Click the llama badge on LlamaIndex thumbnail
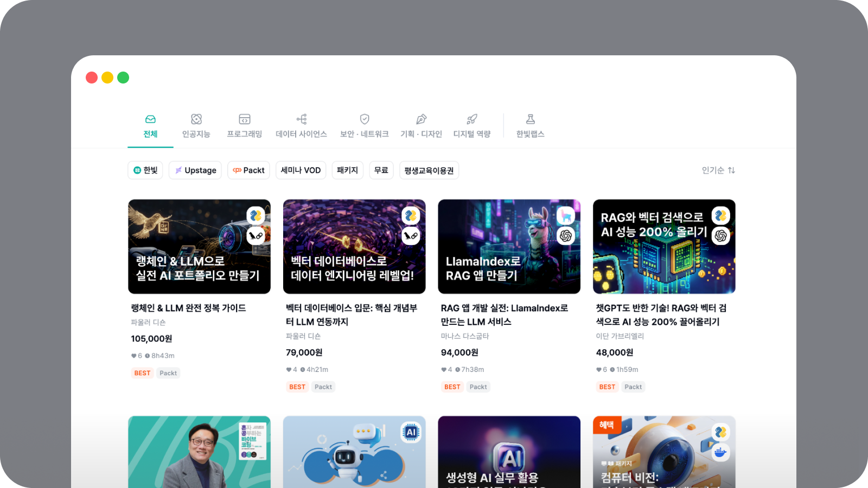The image size is (868, 488). point(566,216)
